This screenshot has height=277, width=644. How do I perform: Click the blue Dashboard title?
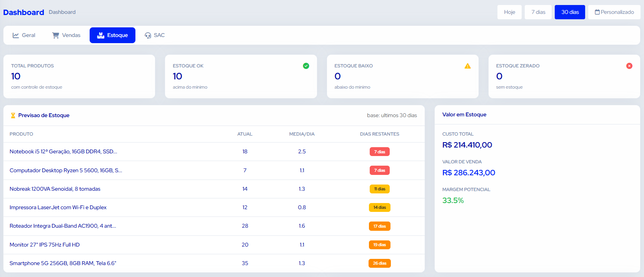click(x=23, y=12)
